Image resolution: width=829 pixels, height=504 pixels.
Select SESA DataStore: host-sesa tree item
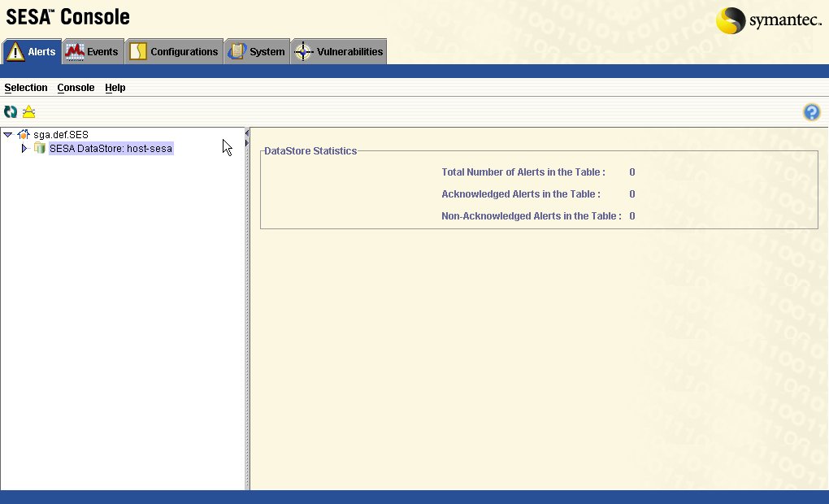click(111, 149)
